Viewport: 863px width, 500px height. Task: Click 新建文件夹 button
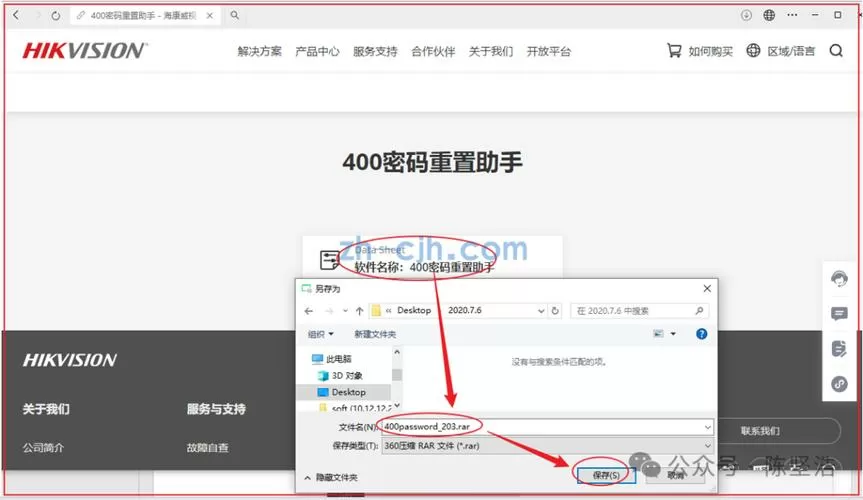pos(375,334)
